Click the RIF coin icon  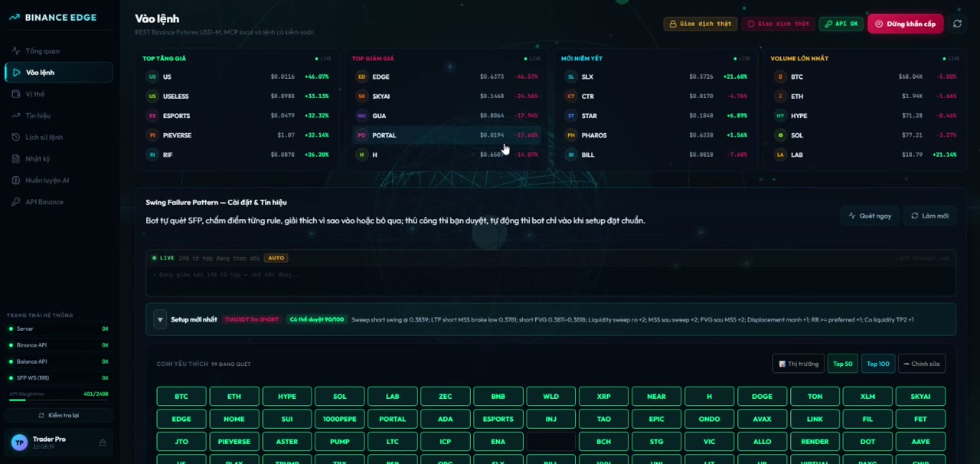(x=152, y=155)
